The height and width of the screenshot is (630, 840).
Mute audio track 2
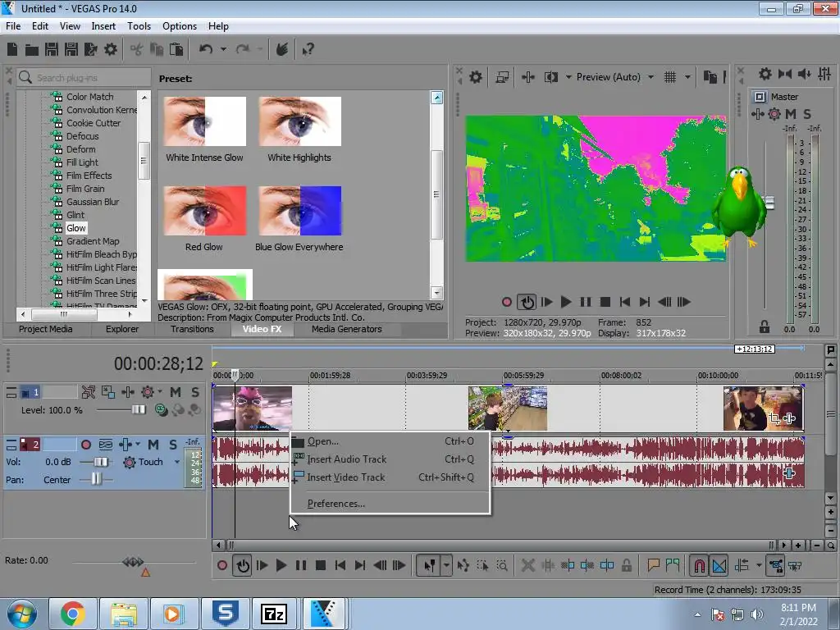pos(153,444)
